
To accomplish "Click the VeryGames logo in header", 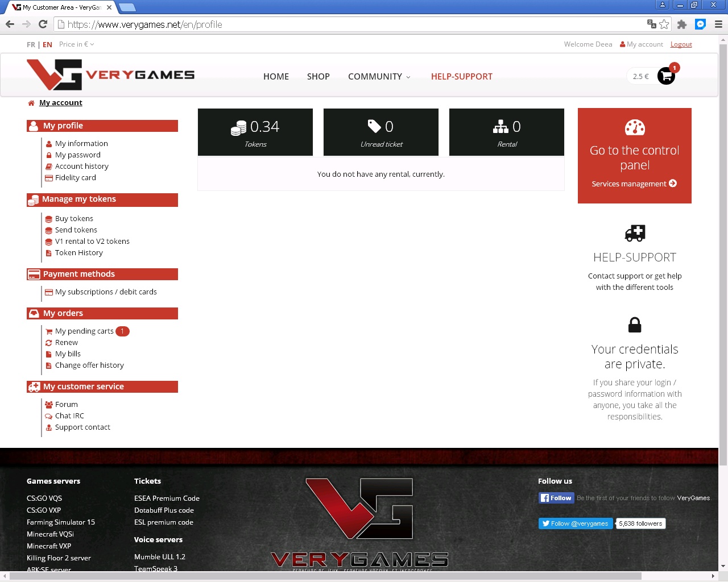I will click(x=111, y=75).
